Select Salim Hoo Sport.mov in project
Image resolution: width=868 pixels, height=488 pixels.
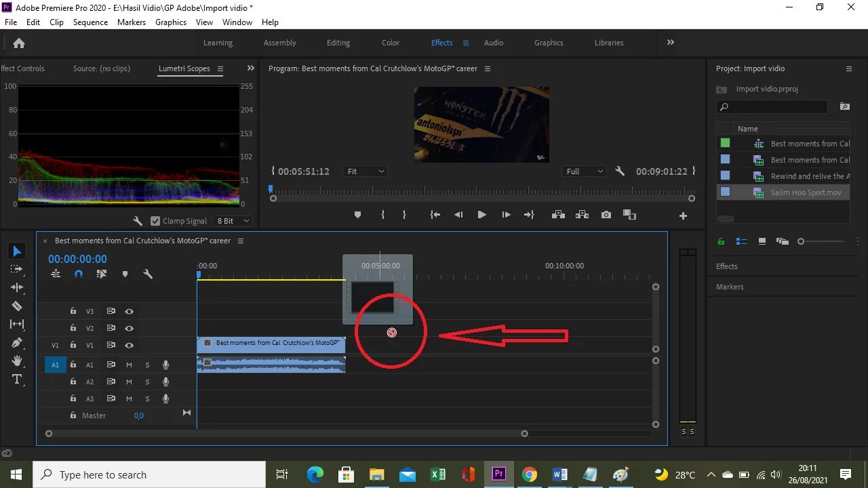[x=784, y=192]
